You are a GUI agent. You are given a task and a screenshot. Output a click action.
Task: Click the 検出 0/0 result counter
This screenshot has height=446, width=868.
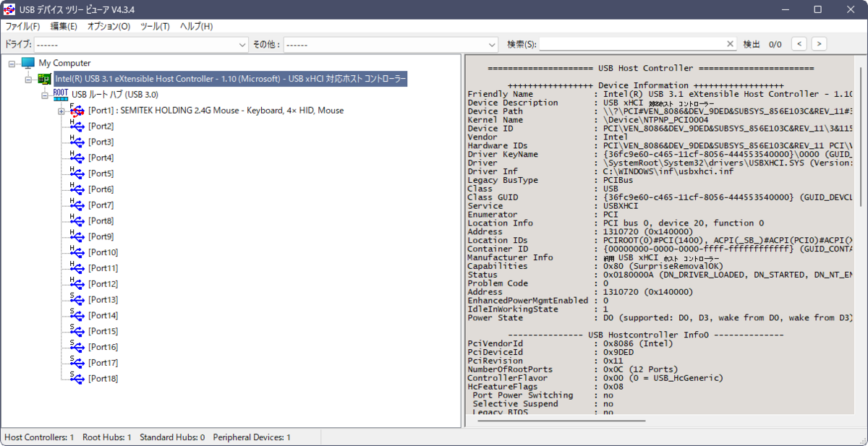click(762, 45)
